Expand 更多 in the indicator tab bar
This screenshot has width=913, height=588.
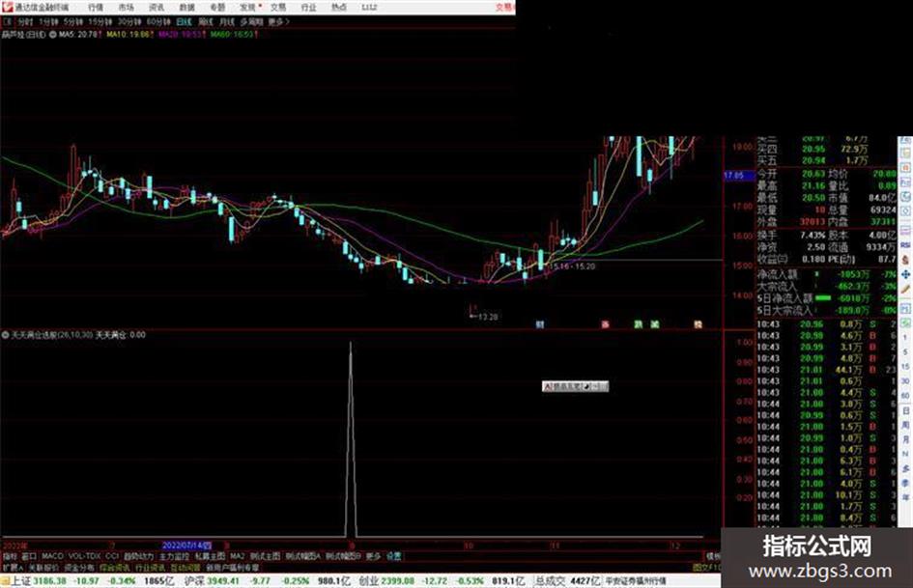click(x=373, y=556)
